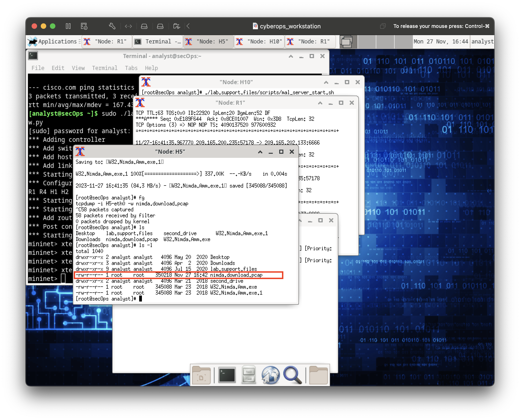Viewport: 520px width, 420px height.
Task: Click the X icon in Node H10 title bar
Action: 146,82
